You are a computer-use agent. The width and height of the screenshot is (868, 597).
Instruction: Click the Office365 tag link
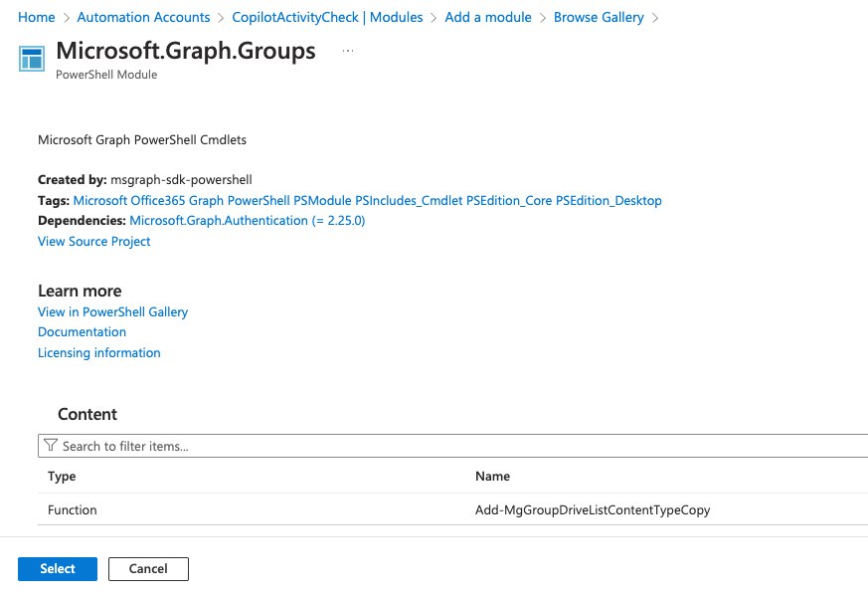pyautogui.click(x=164, y=200)
